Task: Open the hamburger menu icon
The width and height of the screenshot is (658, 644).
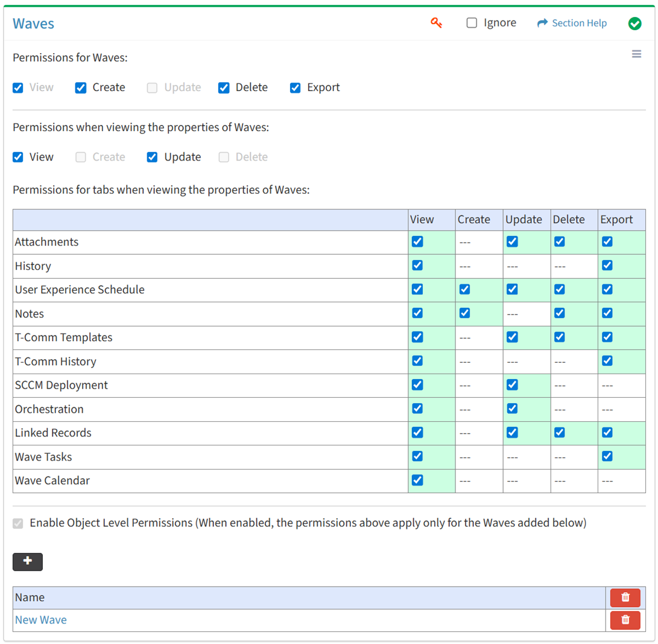Action: tap(636, 54)
